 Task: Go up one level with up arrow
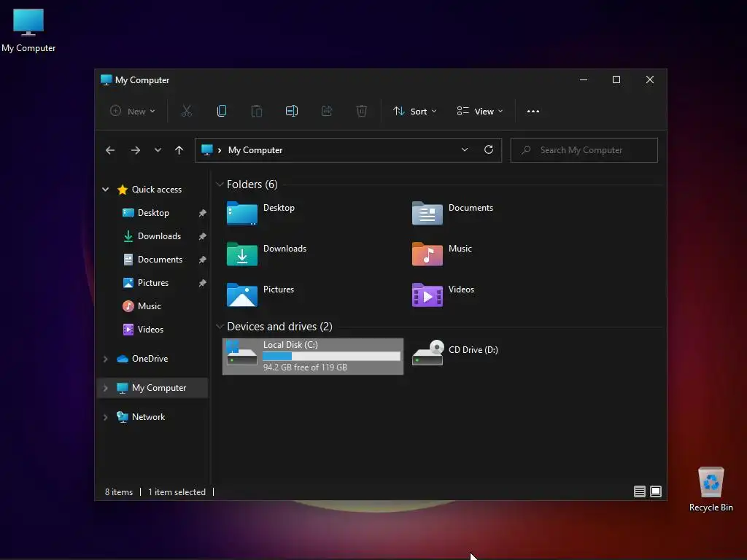[x=179, y=150]
